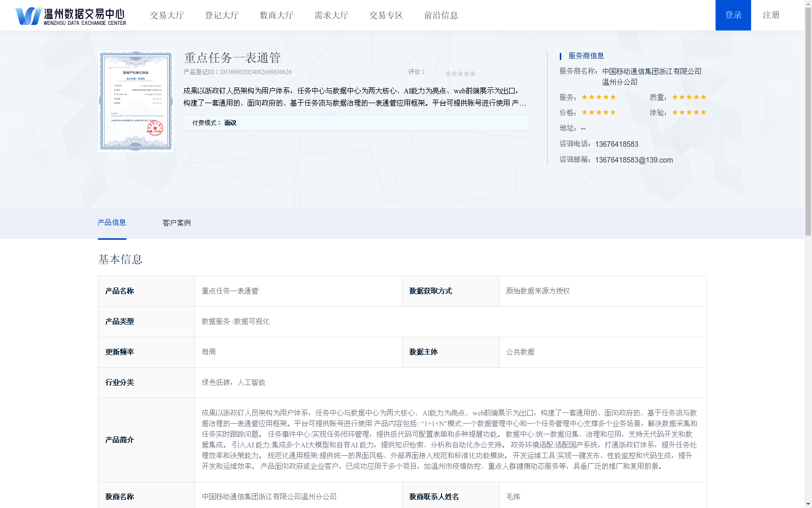
Task: Click the 价格 rating stars
Action: 599,112
